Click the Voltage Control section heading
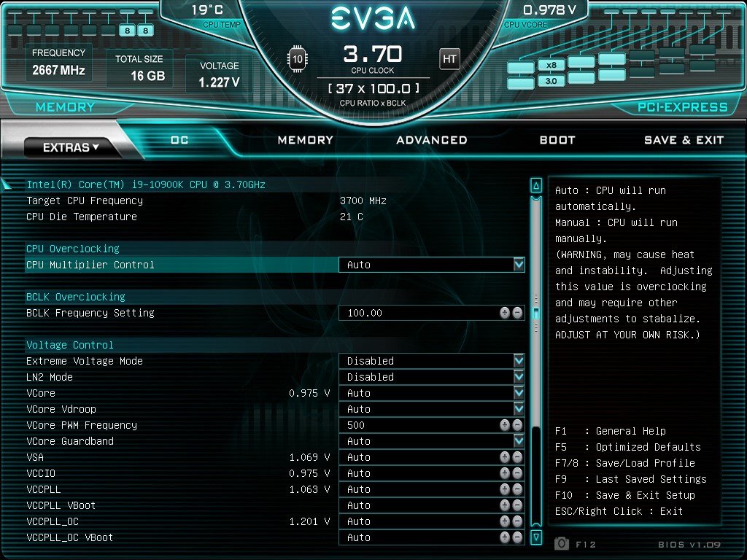The height and width of the screenshot is (560, 747). [70, 345]
